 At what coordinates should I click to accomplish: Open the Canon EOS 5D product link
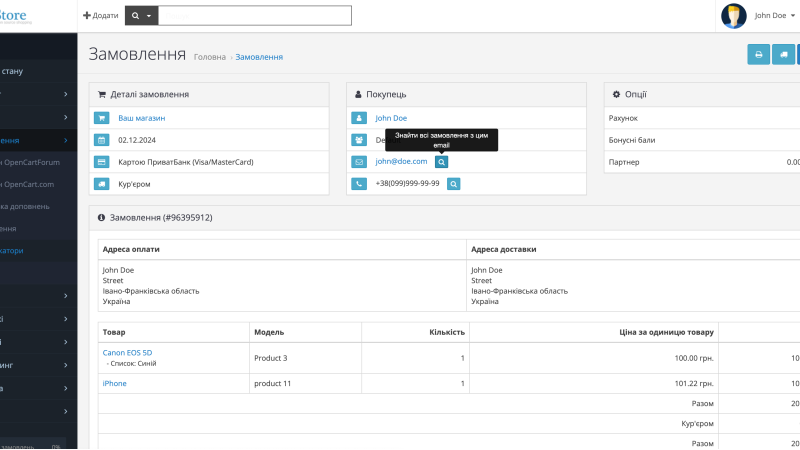tap(128, 353)
